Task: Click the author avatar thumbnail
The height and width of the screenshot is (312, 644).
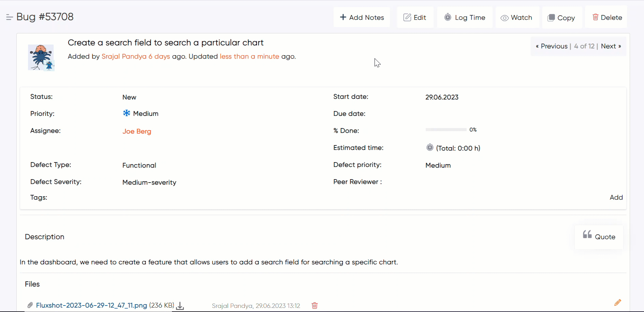Action: tap(41, 57)
